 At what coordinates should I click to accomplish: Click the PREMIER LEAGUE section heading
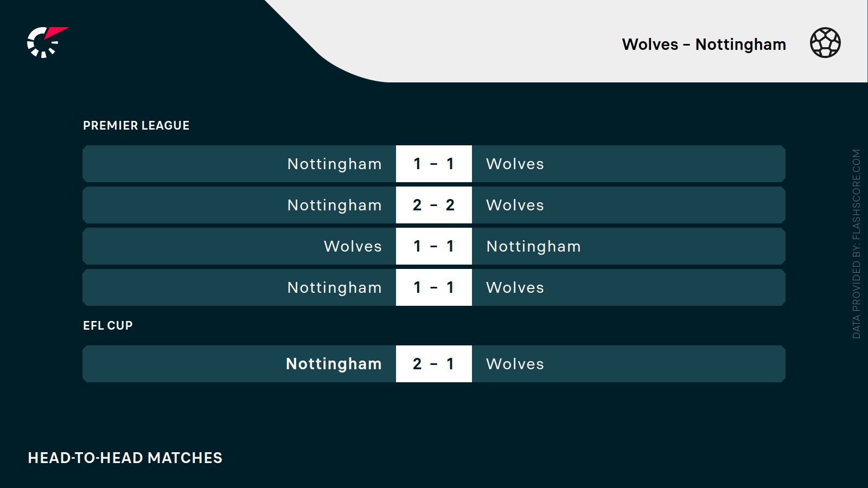click(136, 126)
